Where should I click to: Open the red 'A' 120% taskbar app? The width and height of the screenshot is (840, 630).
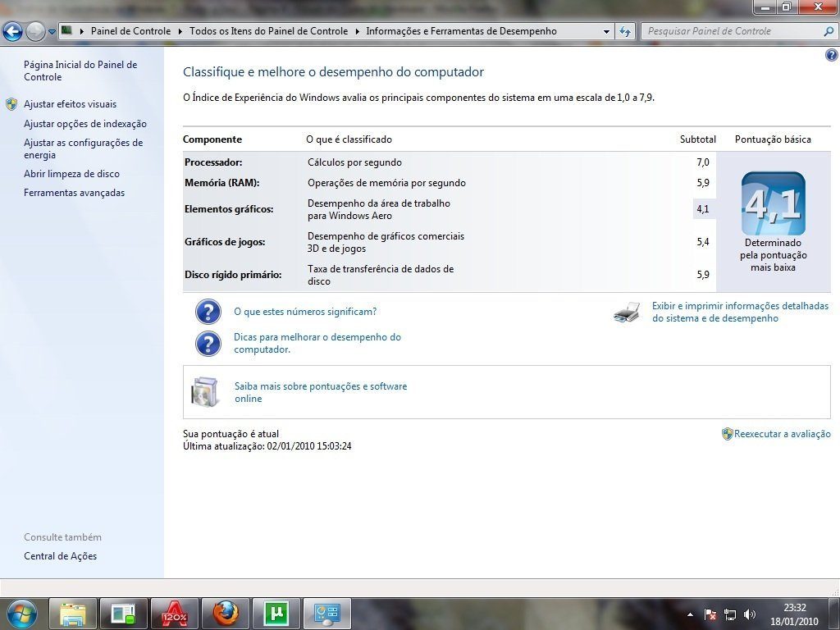coord(175,614)
